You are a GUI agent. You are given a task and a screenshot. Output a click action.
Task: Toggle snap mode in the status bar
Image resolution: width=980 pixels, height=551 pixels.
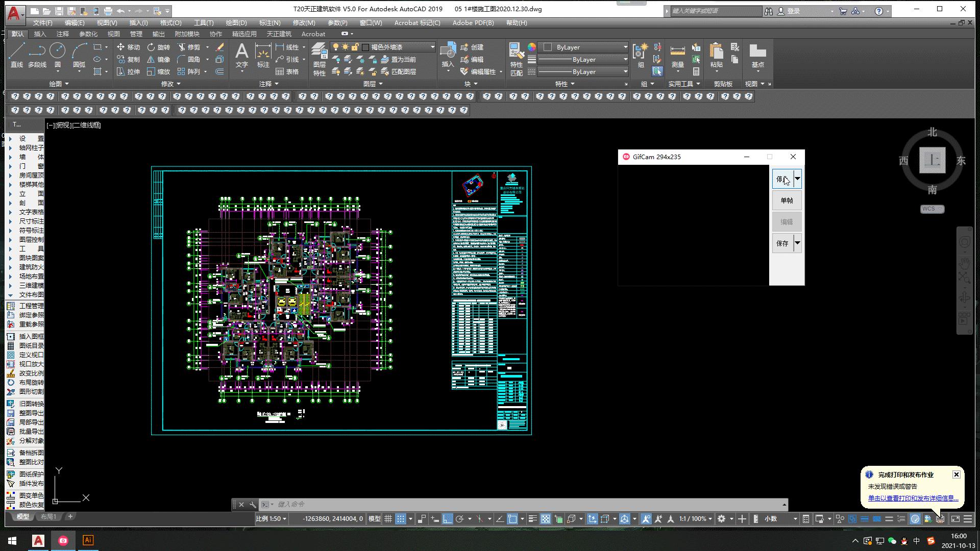point(401,519)
